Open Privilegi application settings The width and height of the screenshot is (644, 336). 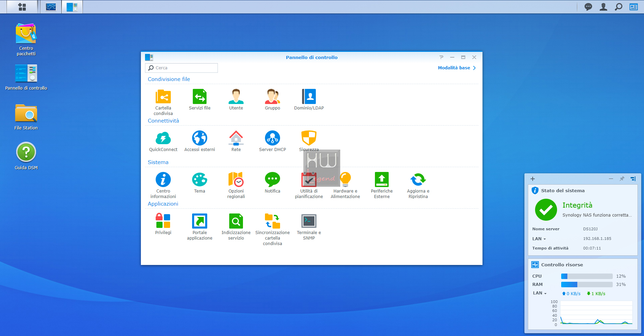(x=163, y=221)
